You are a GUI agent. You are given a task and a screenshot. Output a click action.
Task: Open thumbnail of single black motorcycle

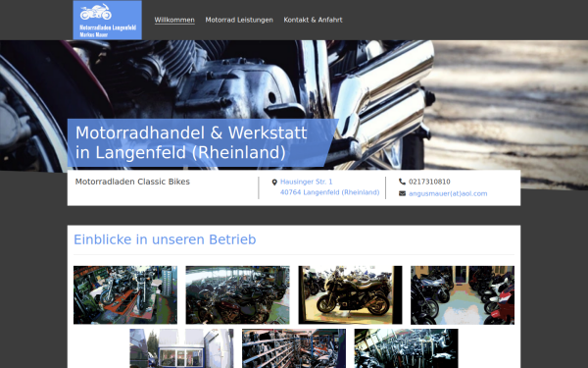[350, 294]
